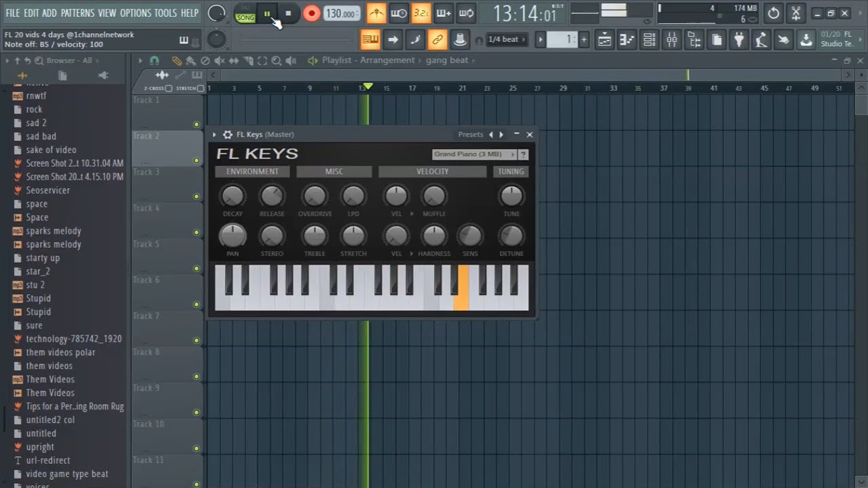Click the download arrow icon in toolbar

point(806,39)
